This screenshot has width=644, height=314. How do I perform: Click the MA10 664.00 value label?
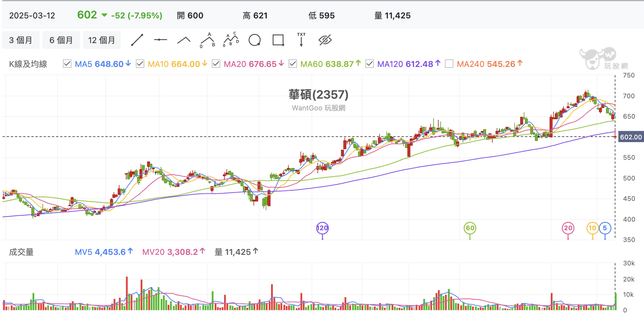tap(177, 64)
